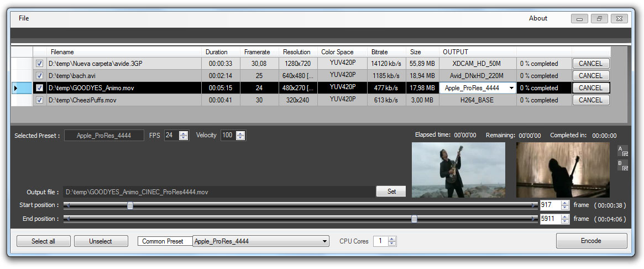
Task: Open the output preset dropdown for GOODYES_Animo.mov
Action: click(511, 88)
